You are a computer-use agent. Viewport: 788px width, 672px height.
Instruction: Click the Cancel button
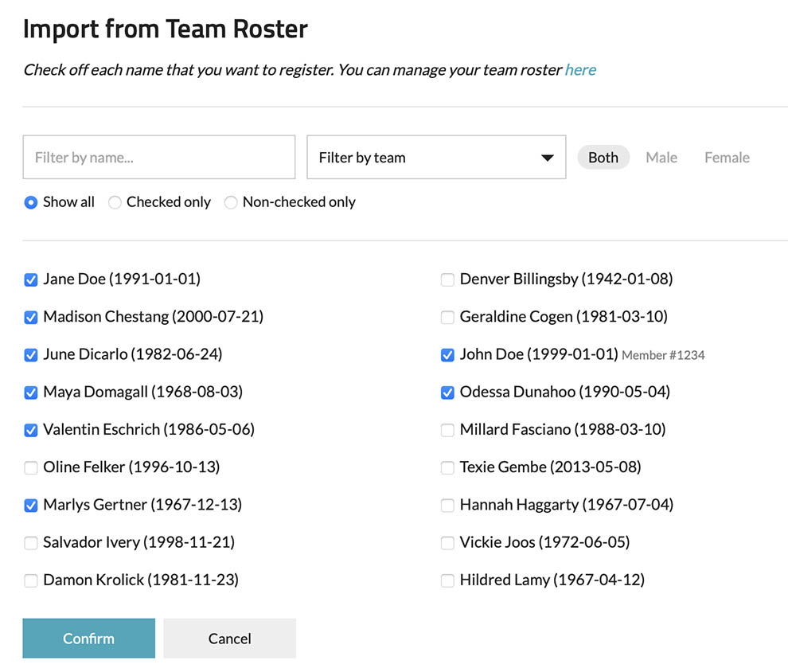(x=229, y=639)
